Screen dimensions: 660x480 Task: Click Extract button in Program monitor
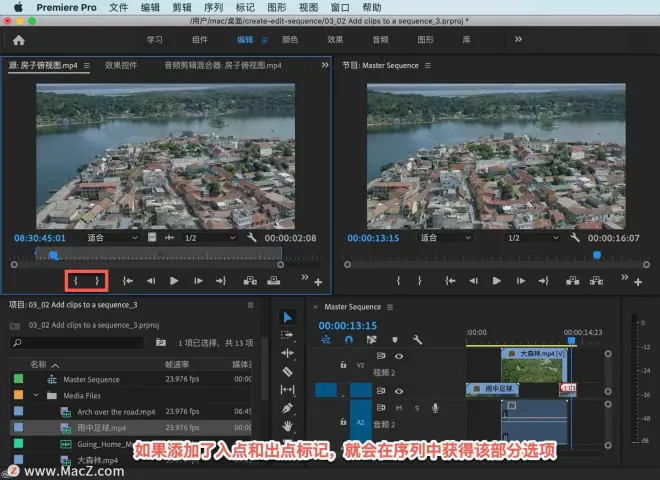[x=596, y=280]
